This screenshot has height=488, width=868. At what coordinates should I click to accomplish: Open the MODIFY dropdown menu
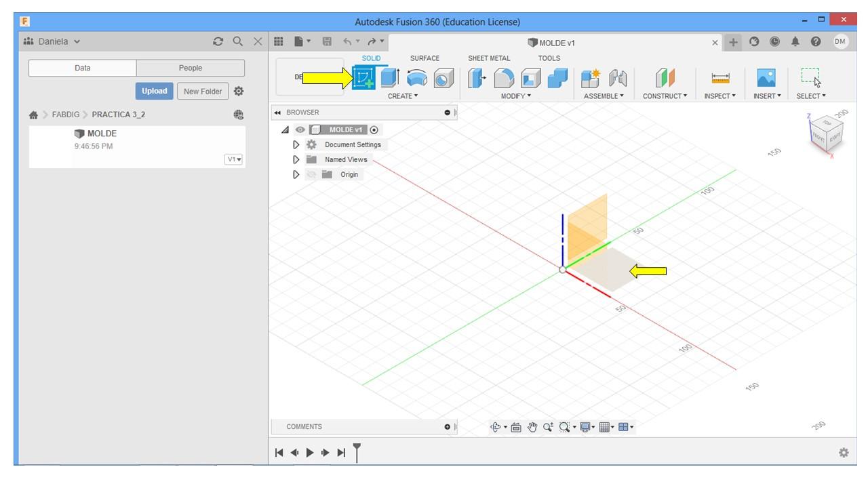click(516, 96)
